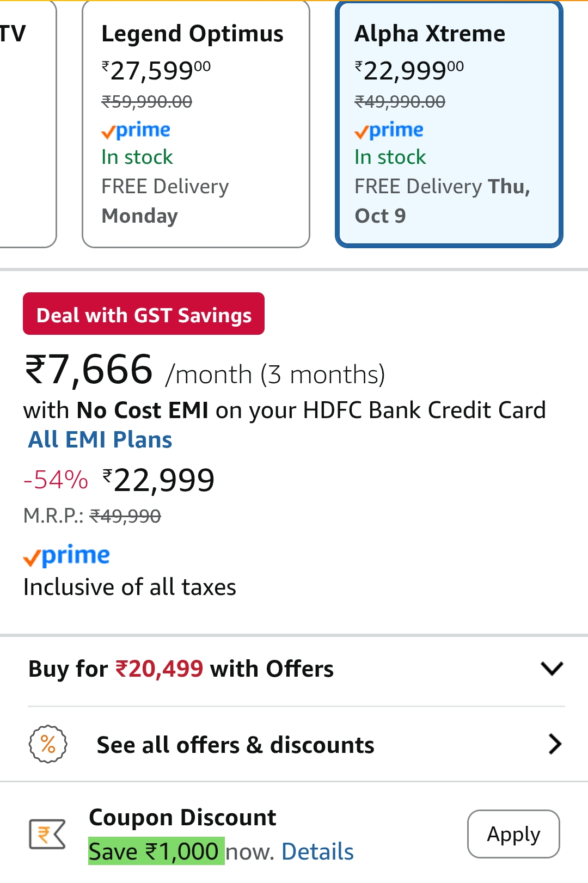Image resolution: width=588 pixels, height=883 pixels.
Task: Click the Prime logo below M.R.P.
Action: click(x=66, y=556)
